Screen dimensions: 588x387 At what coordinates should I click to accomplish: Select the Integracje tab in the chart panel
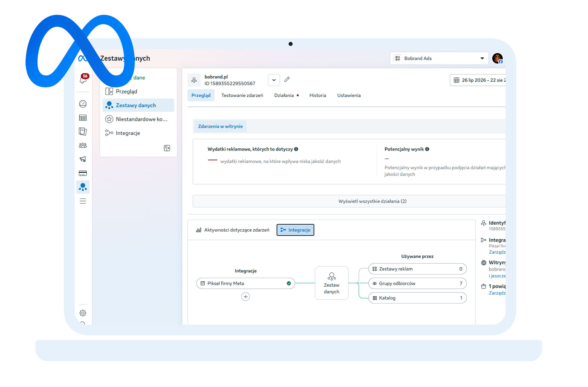tap(295, 230)
